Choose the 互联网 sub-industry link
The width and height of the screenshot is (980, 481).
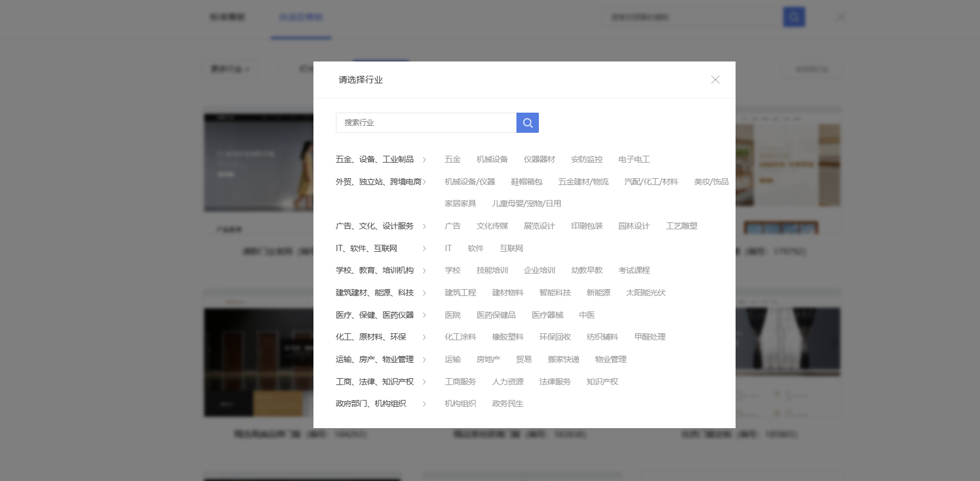[x=511, y=248]
